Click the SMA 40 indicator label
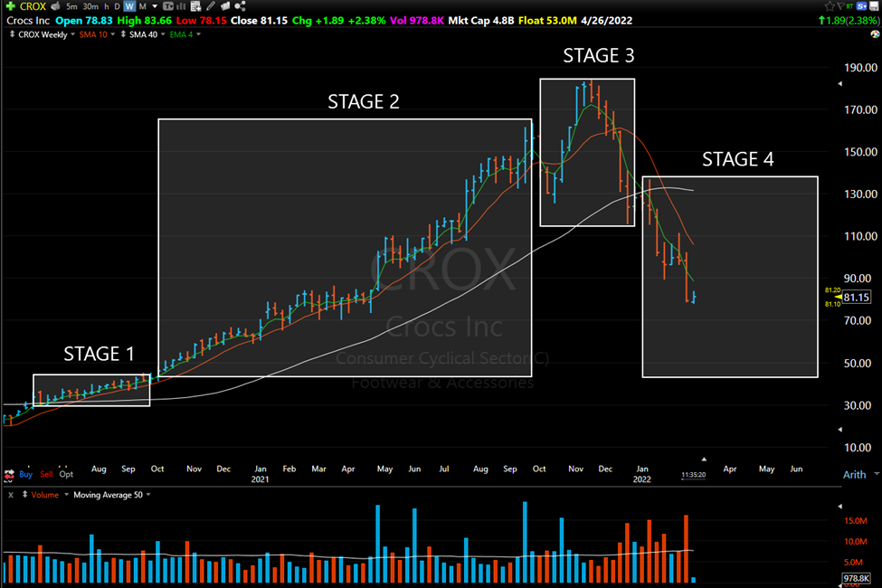 tap(144, 34)
